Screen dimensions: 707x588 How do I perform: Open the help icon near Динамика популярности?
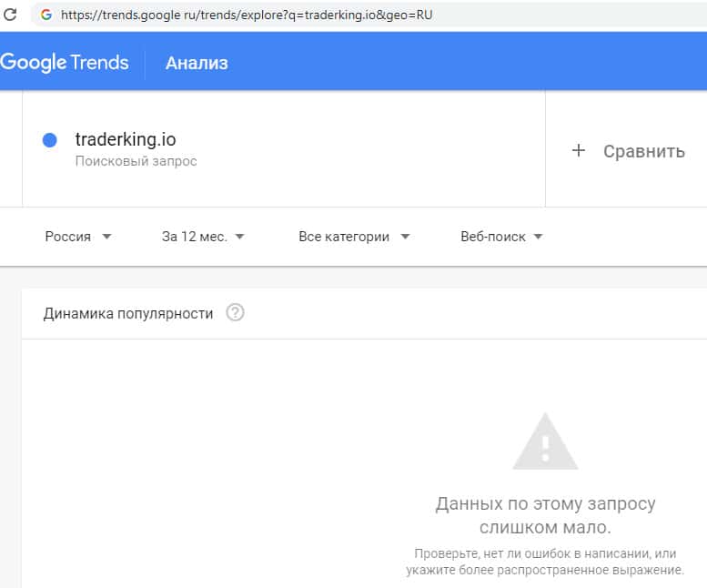(235, 313)
